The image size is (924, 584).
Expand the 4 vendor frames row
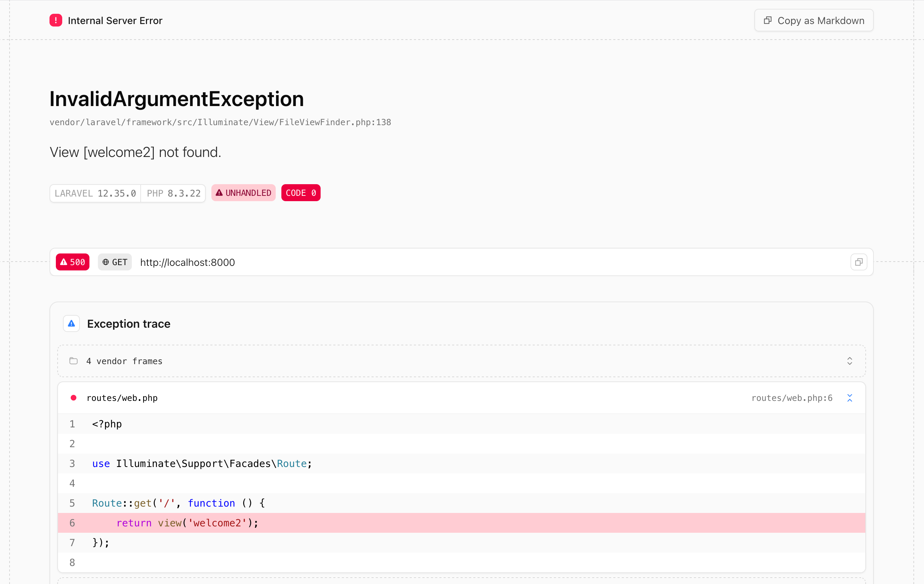[x=849, y=361]
